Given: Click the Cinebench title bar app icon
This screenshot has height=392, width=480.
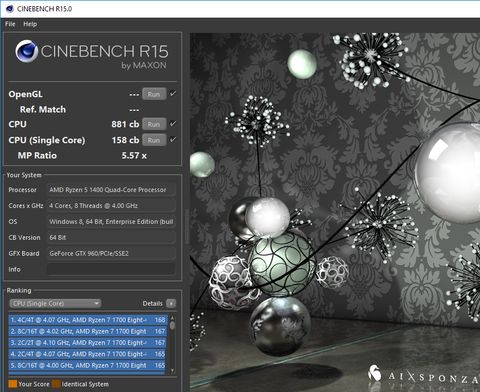Looking at the screenshot, I should [x=10, y=9].
